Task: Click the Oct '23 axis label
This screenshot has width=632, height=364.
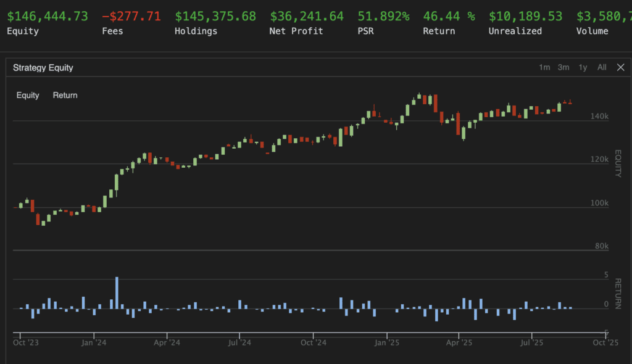Action: (26, 342)
